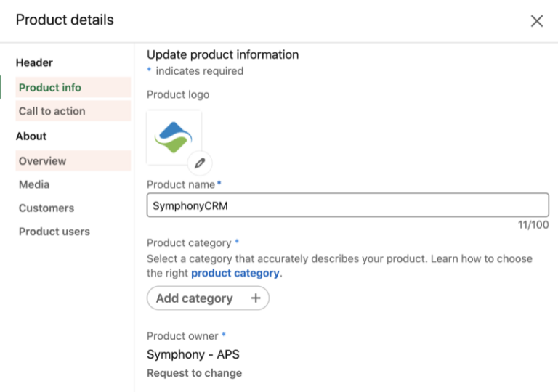Image resolution: width=558 pixels, height=392 pixels.
Task: Follow the product category help link
Action: pos(235,273)
